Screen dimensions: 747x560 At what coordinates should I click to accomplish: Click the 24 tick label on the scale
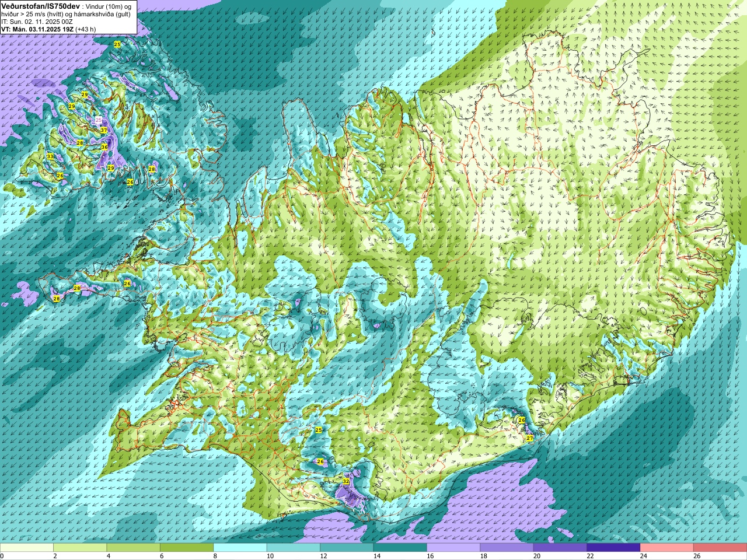[x=644, y=556]
